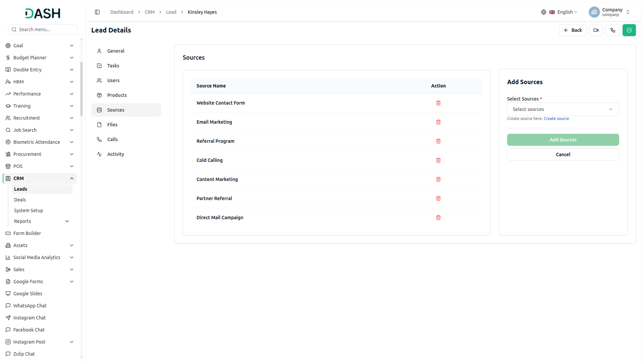Expand the Job Search menu
Viewport: 644px width, 362px height.
coord(40,130)
